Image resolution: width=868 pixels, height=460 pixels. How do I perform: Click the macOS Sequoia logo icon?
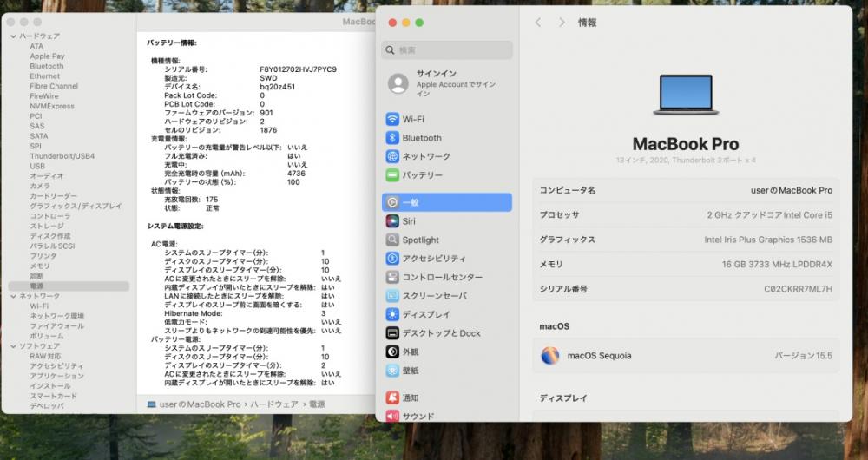coord(550,355)
